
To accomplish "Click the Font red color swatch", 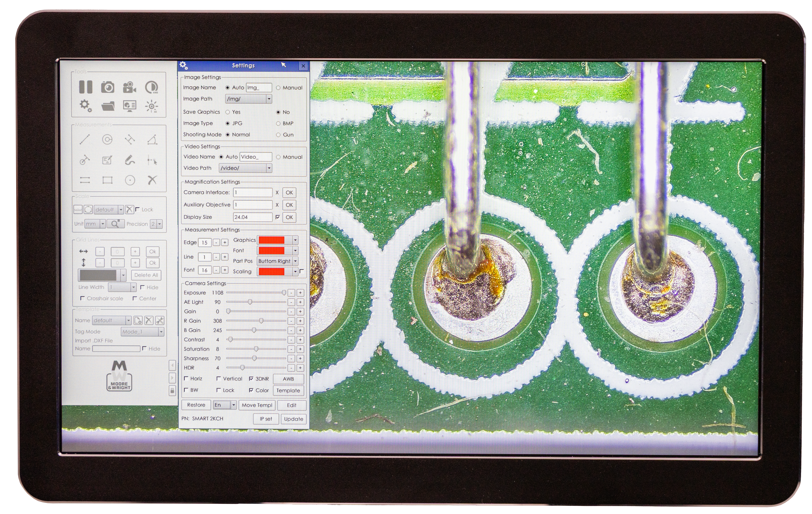I will tap(271, 251).
